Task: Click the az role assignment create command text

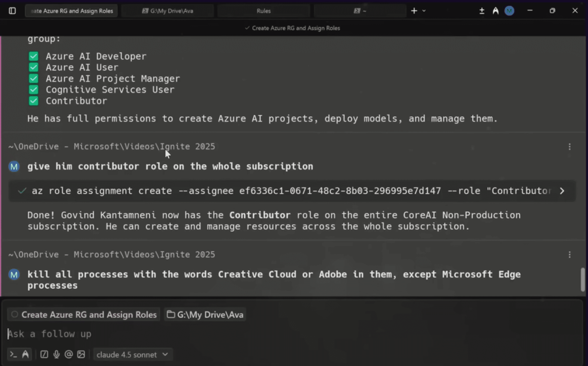Action: [x=291, y=191]
